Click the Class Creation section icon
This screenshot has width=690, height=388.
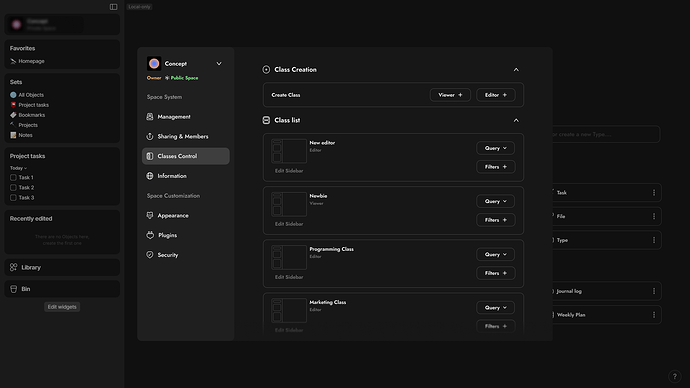pos(266,70)
